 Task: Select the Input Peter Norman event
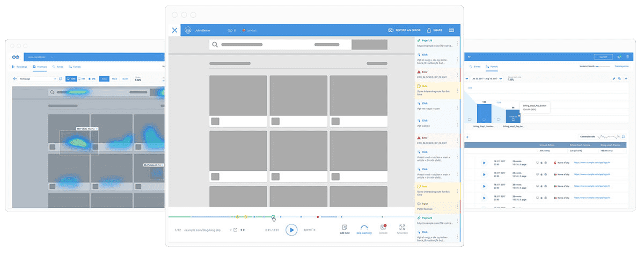tap(437, 207)
